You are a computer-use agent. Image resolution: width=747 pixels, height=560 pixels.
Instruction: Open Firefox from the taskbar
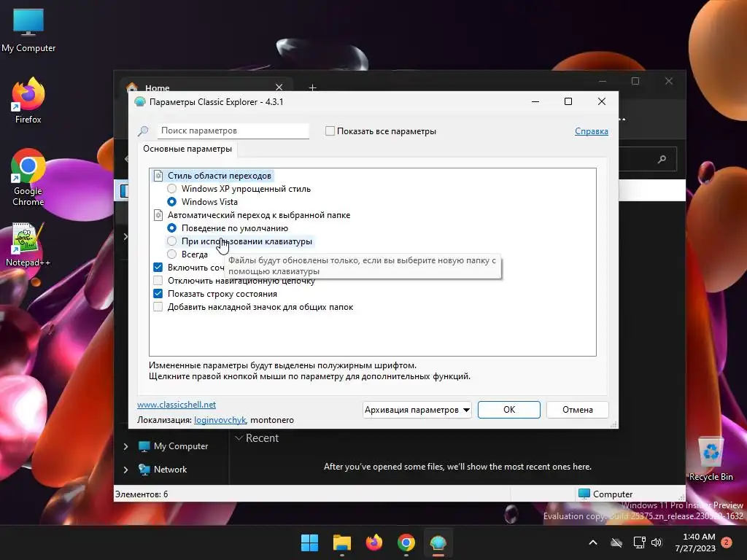[x=374, y=542]
